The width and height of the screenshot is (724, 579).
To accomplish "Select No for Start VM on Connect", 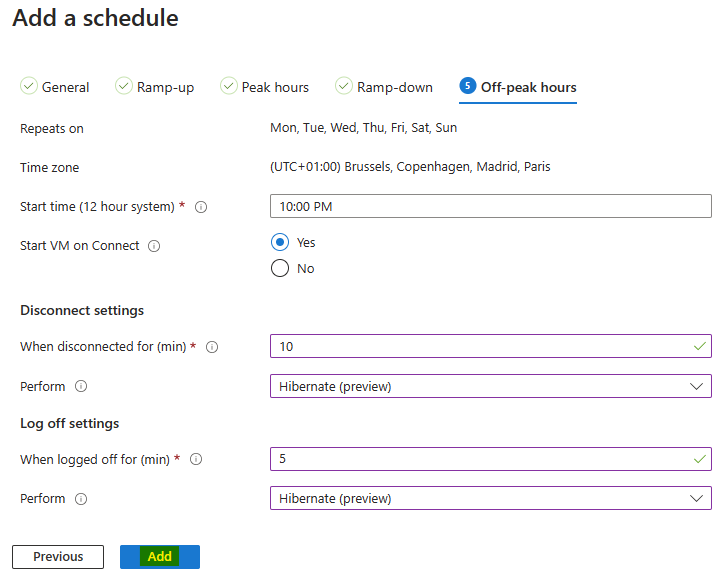I will tap(280, 268).
